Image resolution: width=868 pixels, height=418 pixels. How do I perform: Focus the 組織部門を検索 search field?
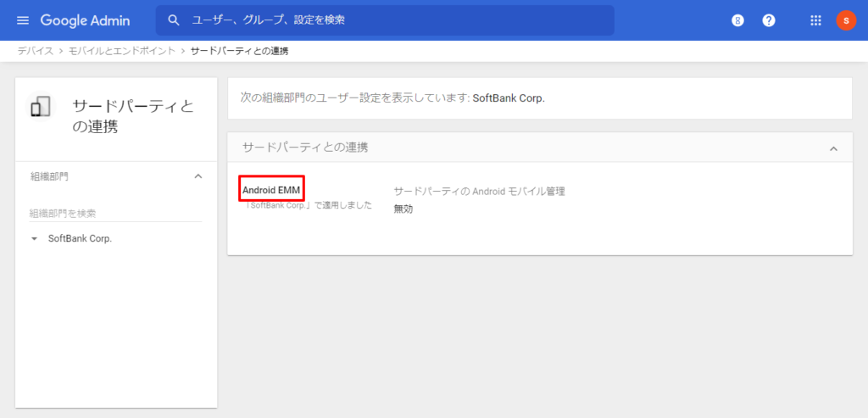pos(115,214)
